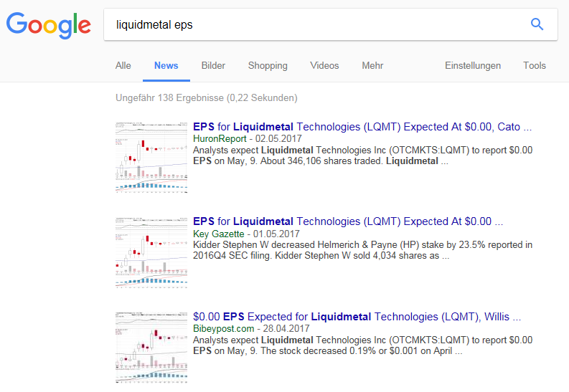Click the HuronReport source name

[219, 138]
